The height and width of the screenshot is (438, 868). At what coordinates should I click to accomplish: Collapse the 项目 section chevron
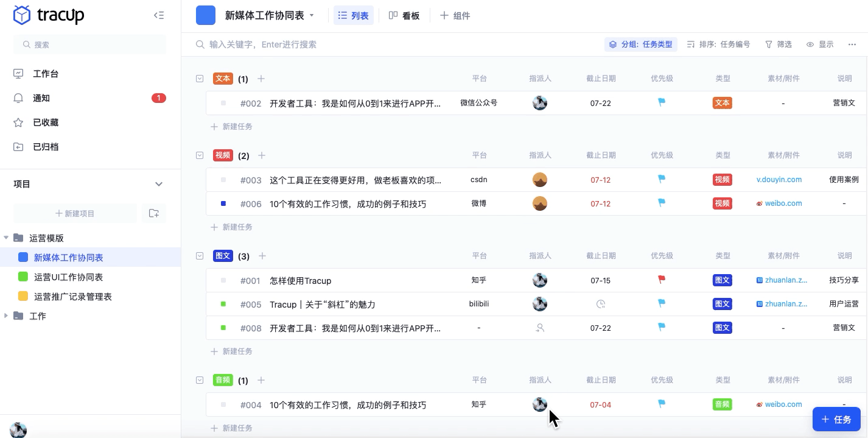coord(159,184)
